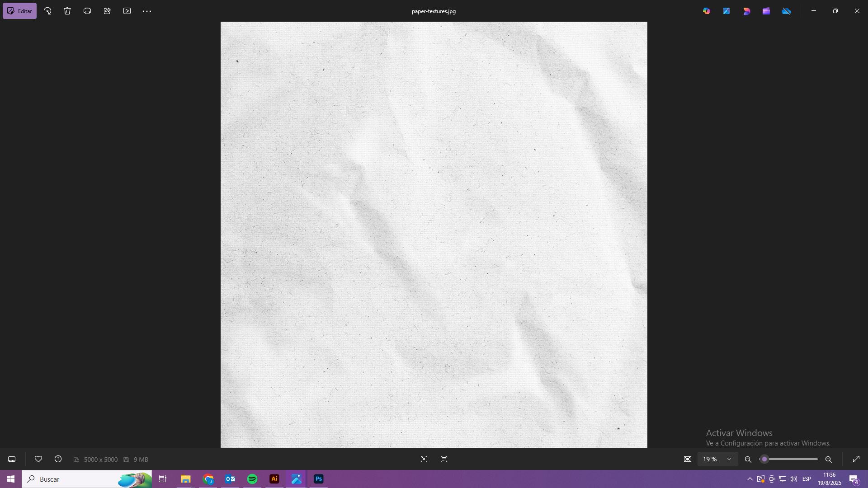Enter full screen with the expand arrows icon

(x=856, y=459)
